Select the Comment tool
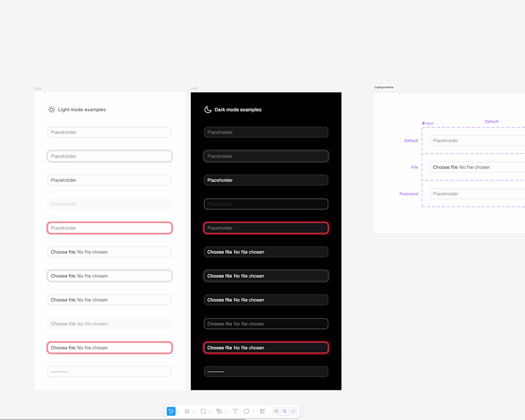 [x=246, y=411]
